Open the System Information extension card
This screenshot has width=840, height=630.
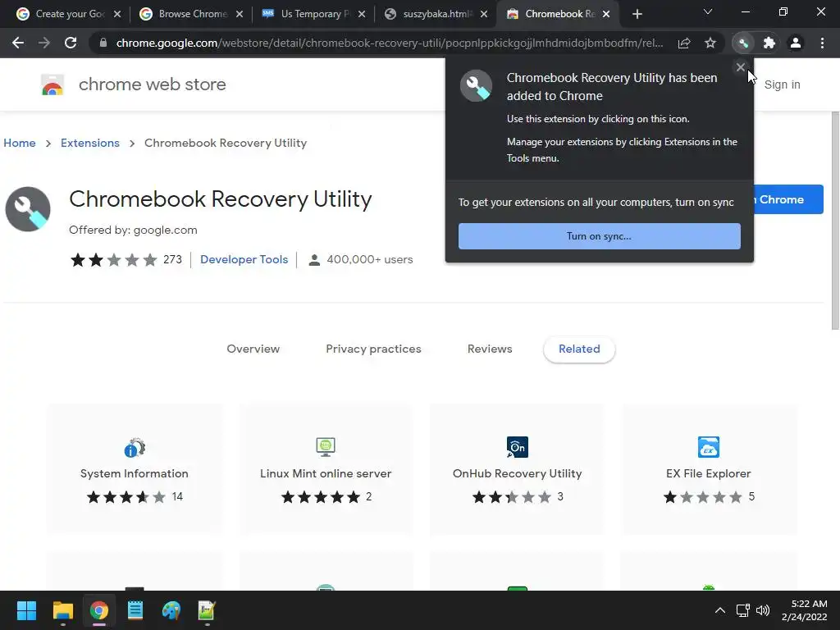(135, 469)
